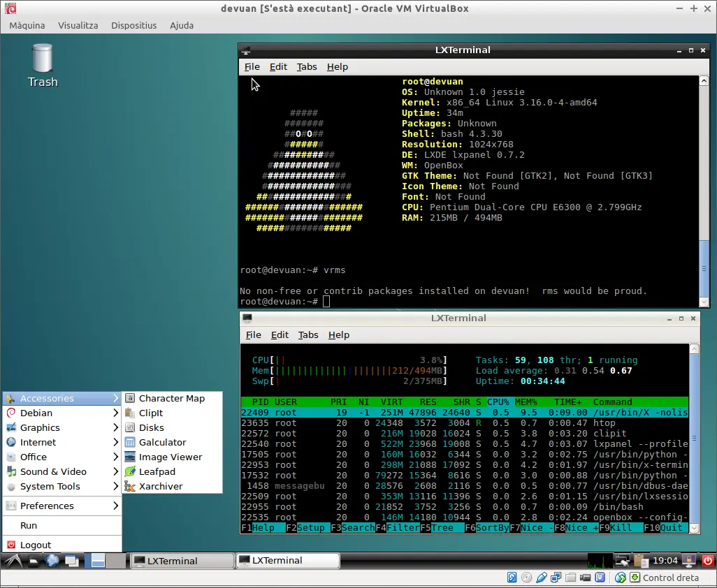
Task: Click VirtualBox shared folders indicator
Action: click(x=570, y=578)
